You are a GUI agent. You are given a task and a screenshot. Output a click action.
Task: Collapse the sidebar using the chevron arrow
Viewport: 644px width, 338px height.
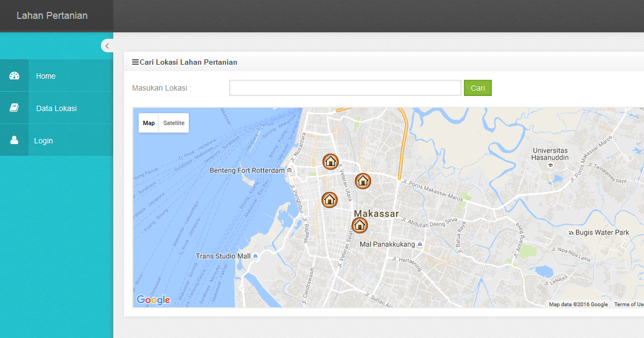[x=107, y=45]
